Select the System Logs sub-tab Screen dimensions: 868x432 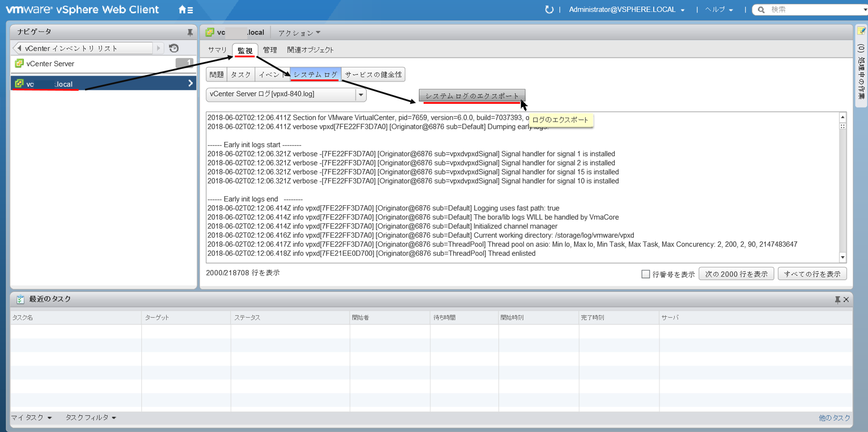(316, 75)
